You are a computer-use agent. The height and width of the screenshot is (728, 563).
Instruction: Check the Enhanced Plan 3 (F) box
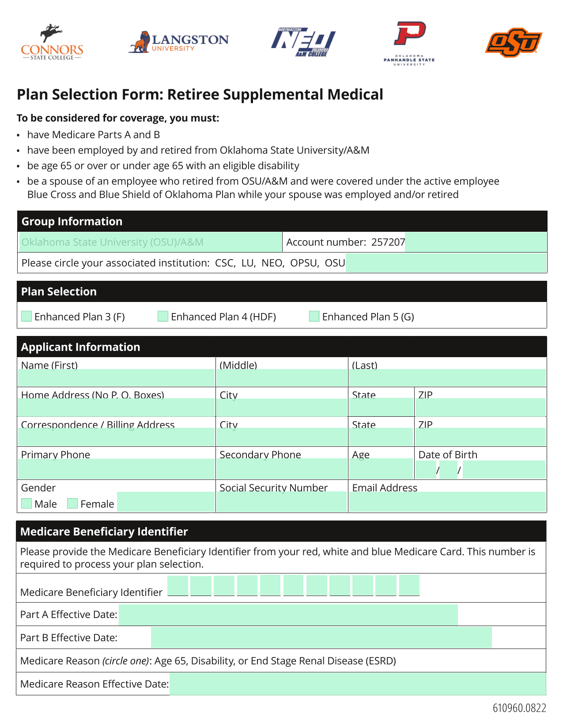point(26,316)
